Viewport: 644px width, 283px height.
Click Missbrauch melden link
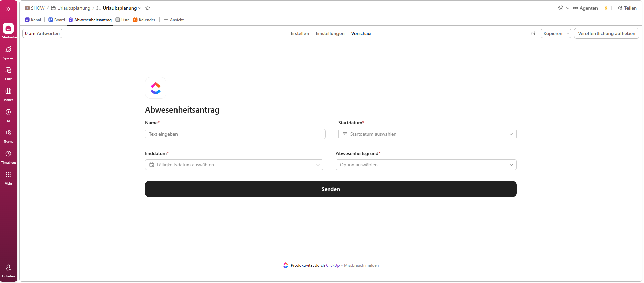click(361, 265)
